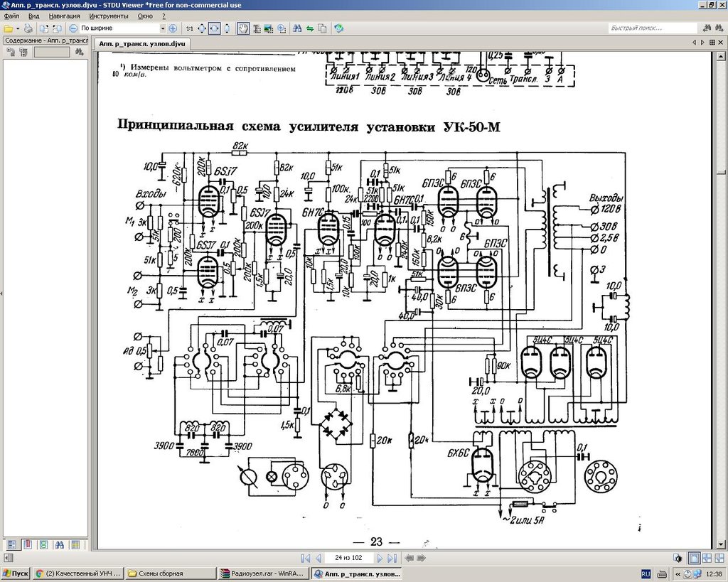Open the zoom level 'По ширине' dropdown
The image size is (728, 582).
tap(163, 28)
